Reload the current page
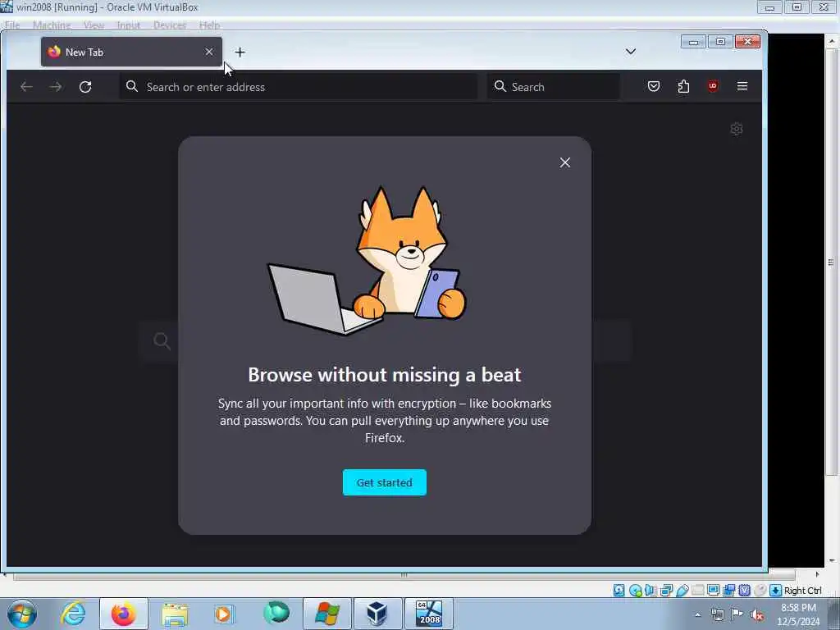 click(x=85, y=86)
